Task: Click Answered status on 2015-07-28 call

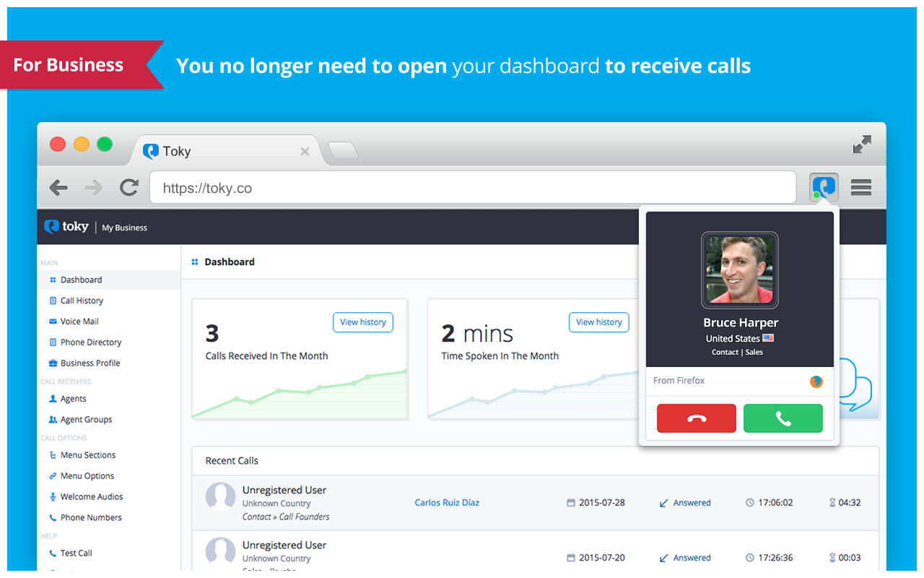Action: pyautogui.click(x=685, y=503)
